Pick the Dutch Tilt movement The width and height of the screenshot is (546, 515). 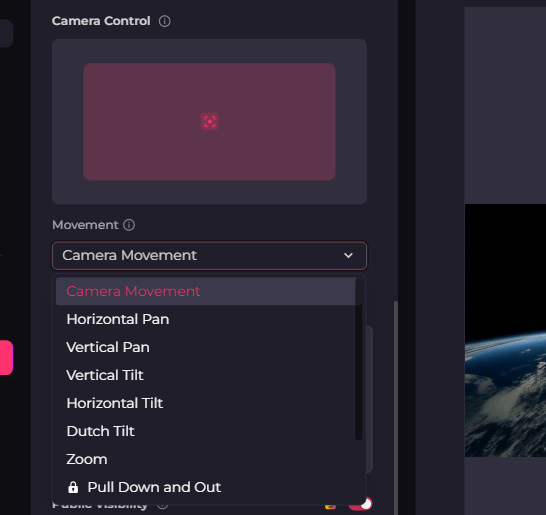[x=100, y=431]
